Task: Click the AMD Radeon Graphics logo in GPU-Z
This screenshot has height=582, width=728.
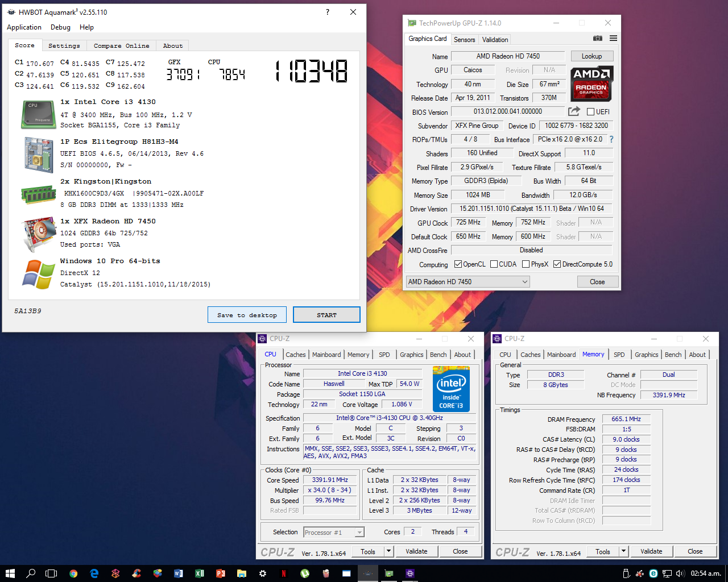Action: click(x=591, y=83)
